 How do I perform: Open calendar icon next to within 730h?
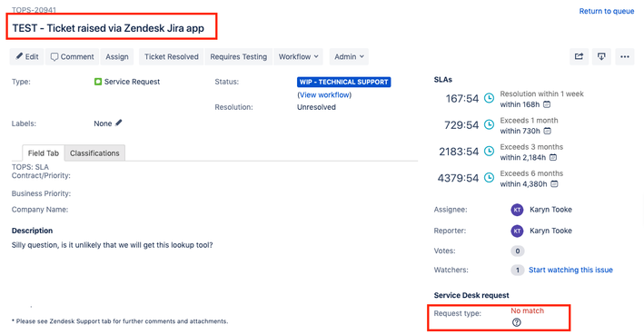pos(547,131)
